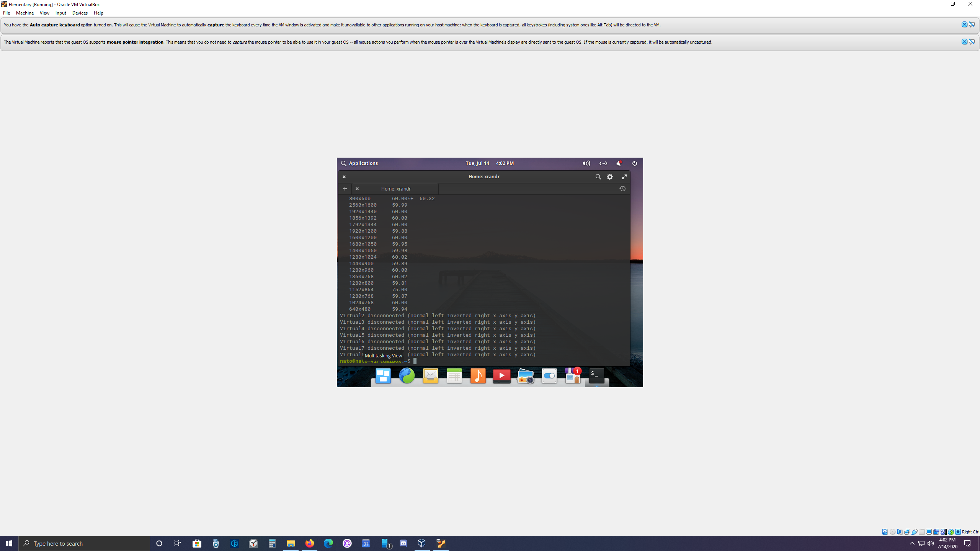Click the hard disk activity status icon
Viewport: 980px width, 551px height.
point(885,532)
